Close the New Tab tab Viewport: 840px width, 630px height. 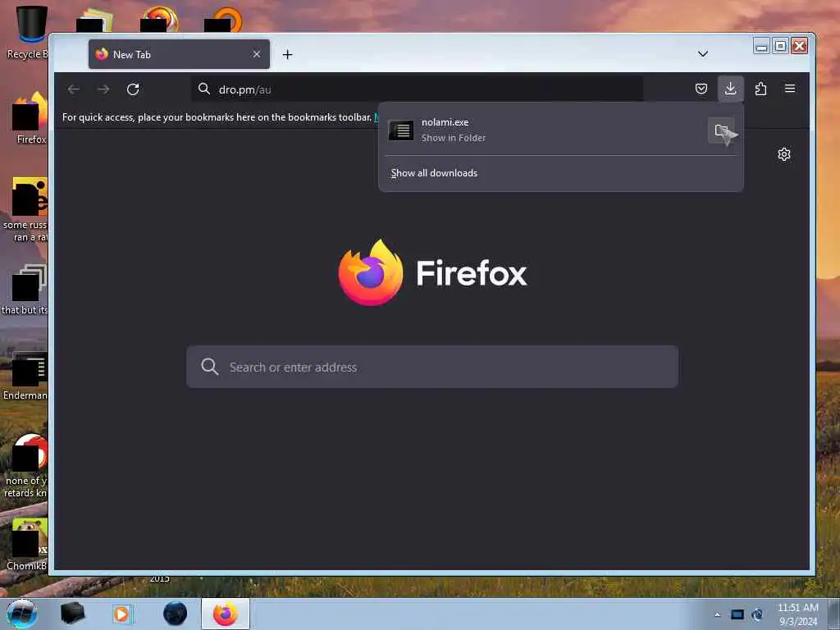pyautogui.click(x=257, y=54)
